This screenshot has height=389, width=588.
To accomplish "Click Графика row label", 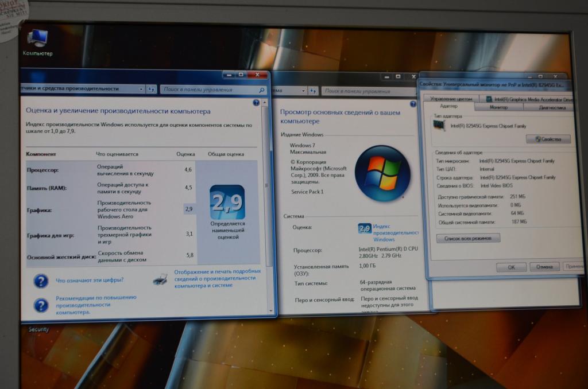I will 39,210.
